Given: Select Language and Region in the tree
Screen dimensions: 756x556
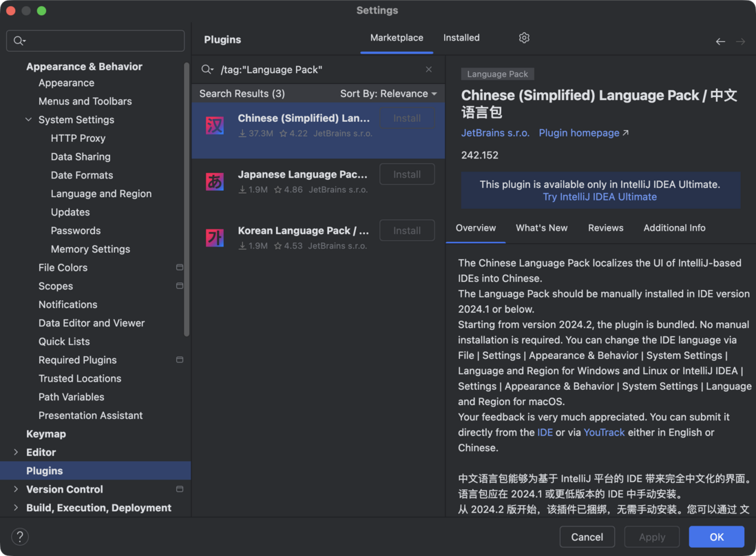Looking at the screenshot, I should point(101,194).
